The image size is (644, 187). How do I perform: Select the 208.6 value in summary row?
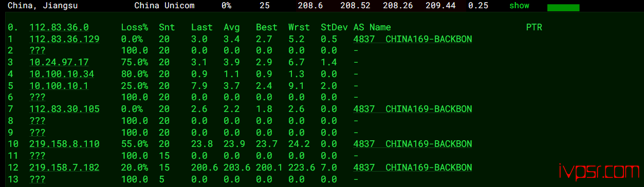[310, 6]
